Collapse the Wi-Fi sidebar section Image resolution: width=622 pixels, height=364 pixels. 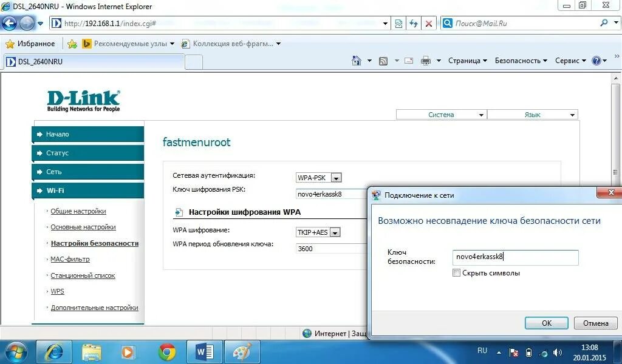[x=87, y=190]
